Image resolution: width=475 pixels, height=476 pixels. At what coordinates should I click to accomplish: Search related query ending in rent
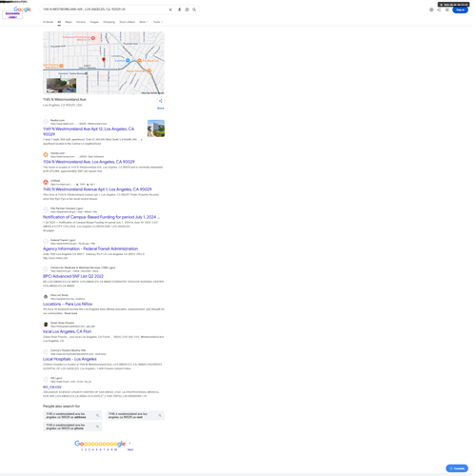(135, 416)
